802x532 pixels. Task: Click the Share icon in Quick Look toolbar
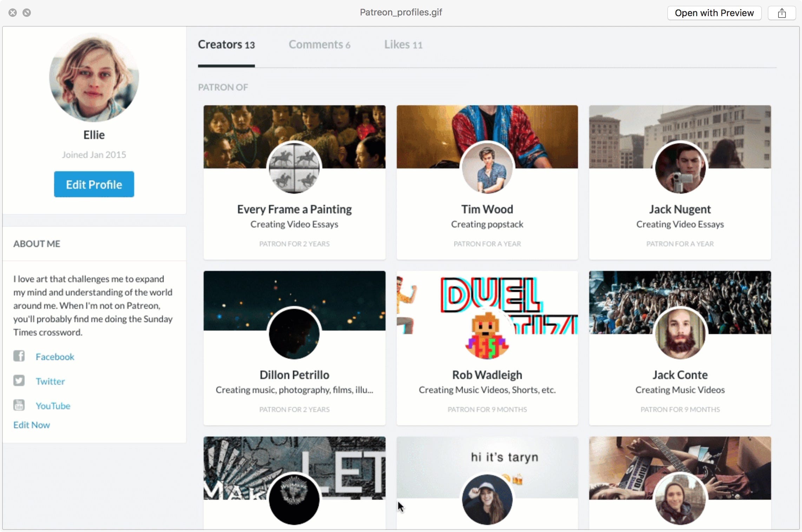click(x=782, y=13)
